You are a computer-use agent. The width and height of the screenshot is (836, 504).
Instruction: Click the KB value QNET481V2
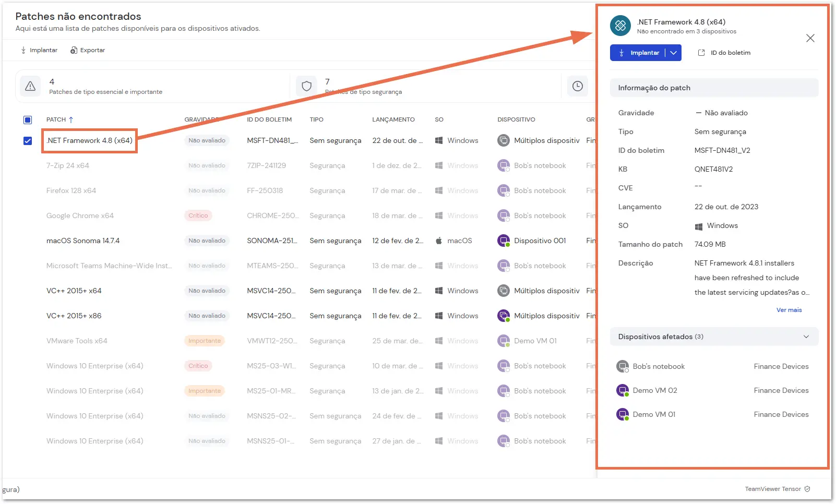click(x=713, y=169)
